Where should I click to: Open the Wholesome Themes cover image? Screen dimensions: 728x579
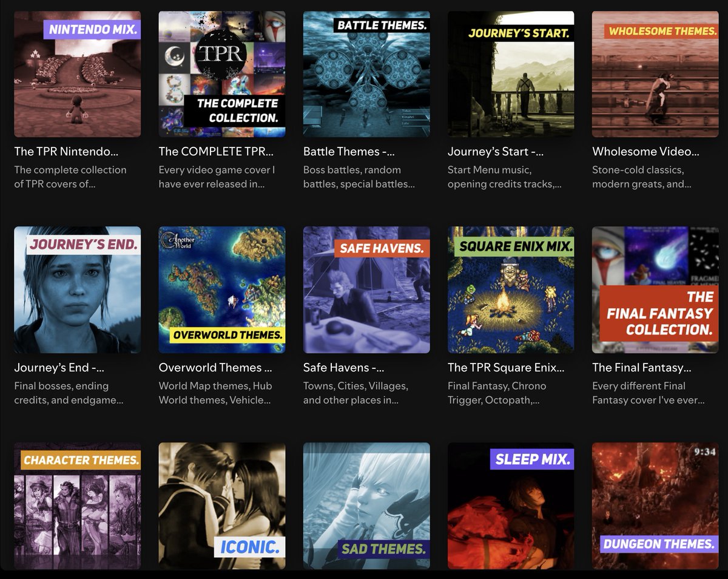tap(655, 73)
